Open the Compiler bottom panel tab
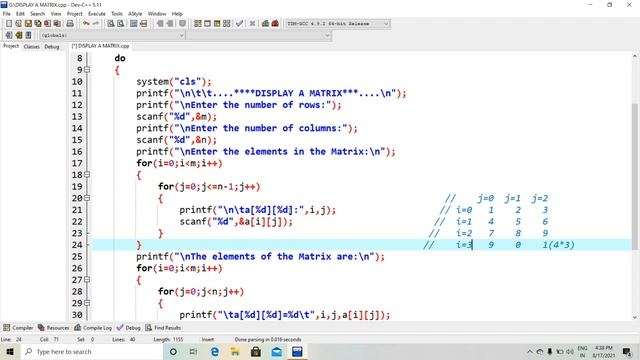The width and height of the screenshot is (640, 360). click(18, 328)
